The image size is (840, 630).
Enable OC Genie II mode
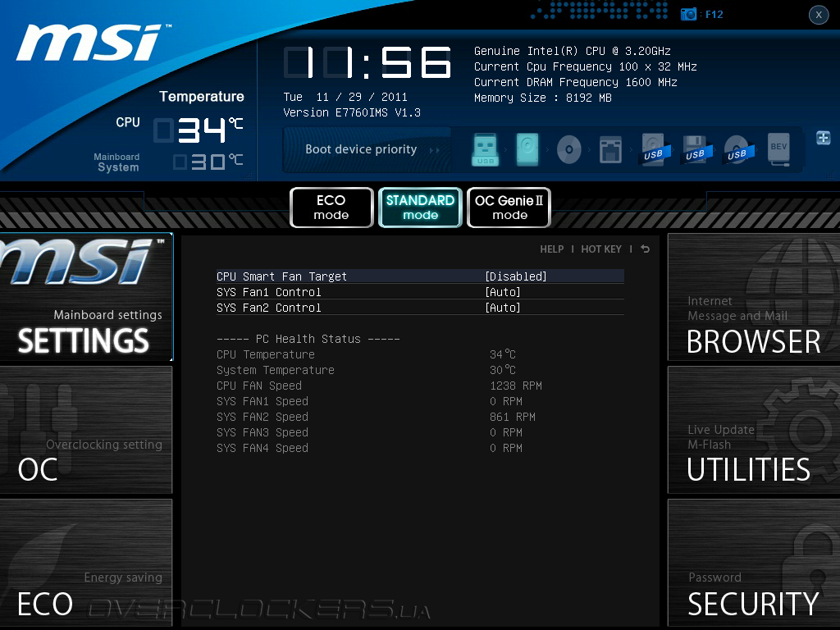coord(509,208)
